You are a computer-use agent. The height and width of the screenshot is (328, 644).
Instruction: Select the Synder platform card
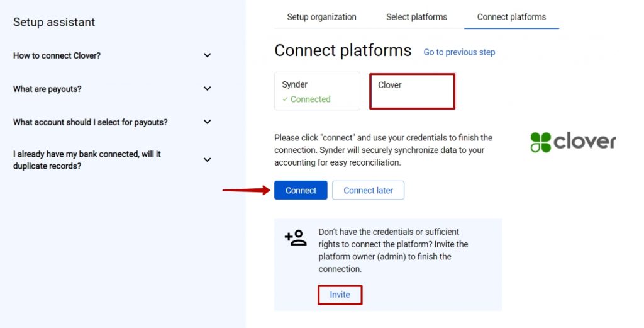[317, 91]
